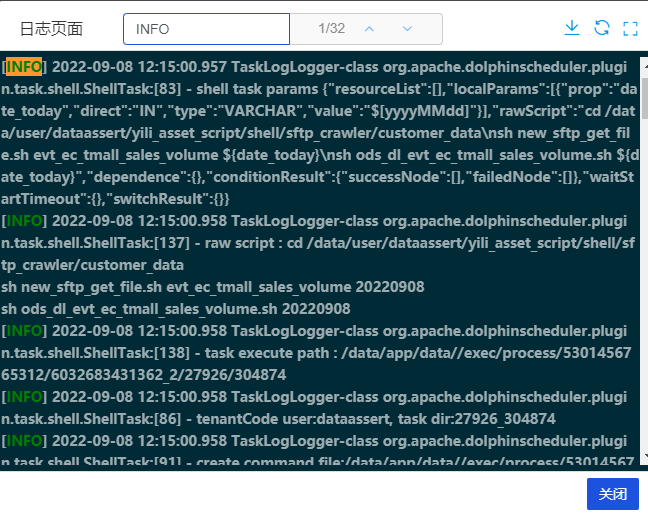Refresh the log content
This screenshot has width=648, height=516.
tap(602, 28)
